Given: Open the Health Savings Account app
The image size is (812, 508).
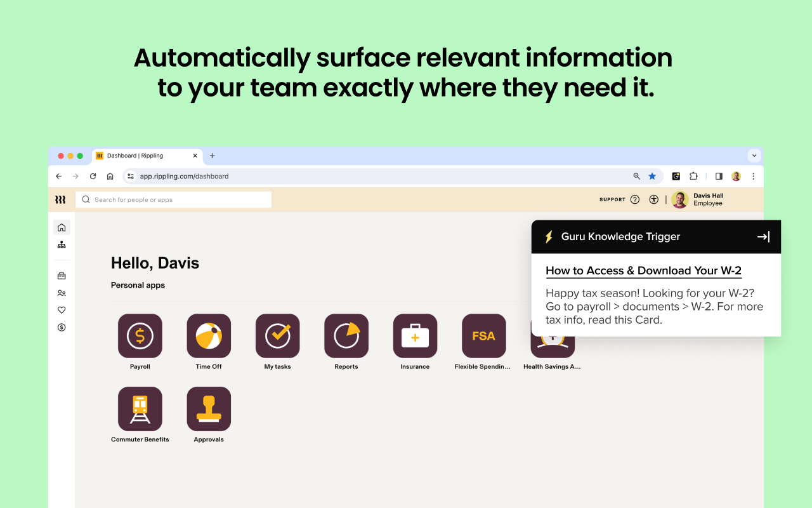Looking at the screenshot, I should [553, 347].
